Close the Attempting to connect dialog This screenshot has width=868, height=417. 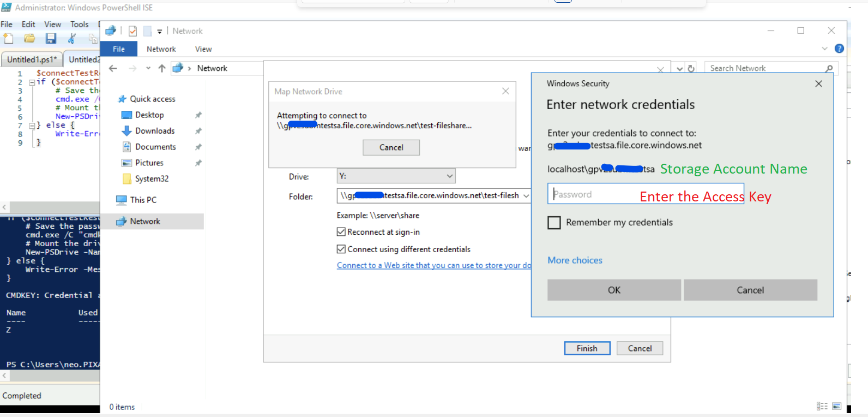point(505,91)
